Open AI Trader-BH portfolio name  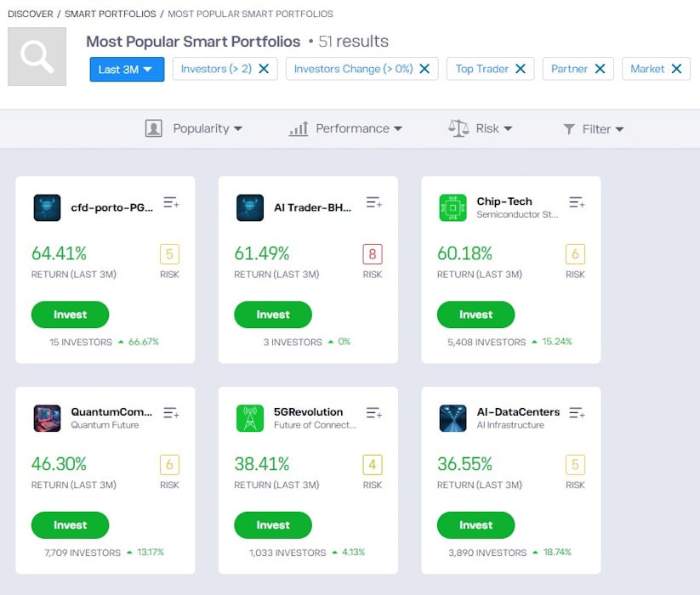[312, 207]
